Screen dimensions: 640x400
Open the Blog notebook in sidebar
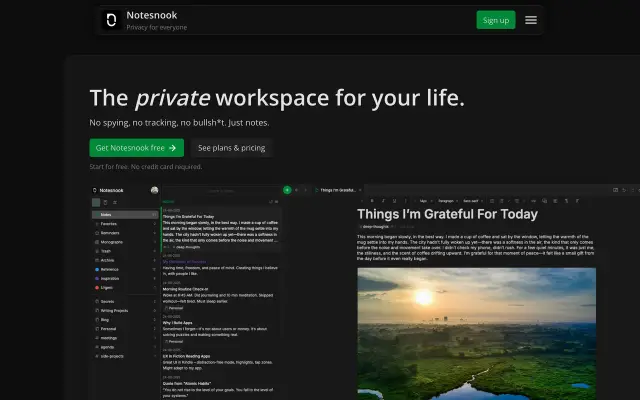click(x=125, y=320)
